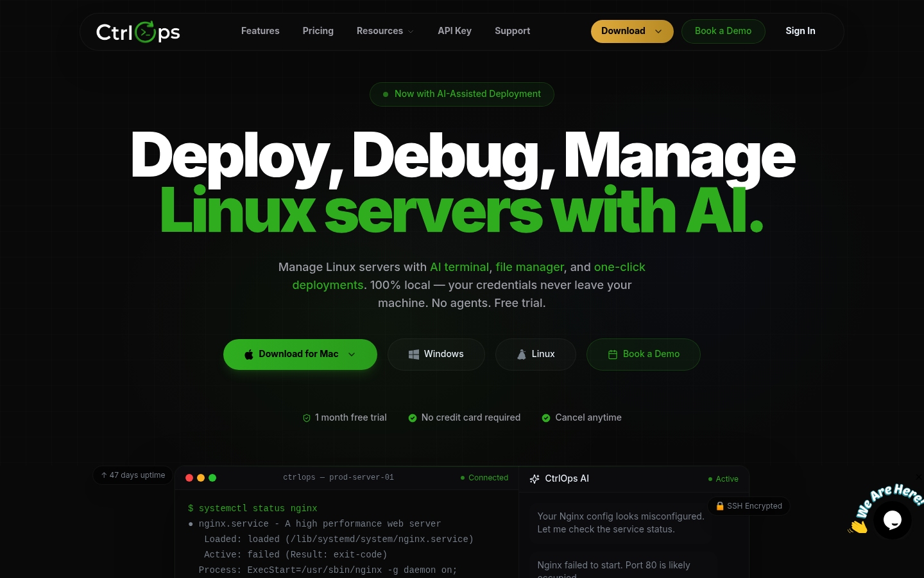Click the green terminal window dot
This screenshot has height=578, width=924.
click(212, 478)
